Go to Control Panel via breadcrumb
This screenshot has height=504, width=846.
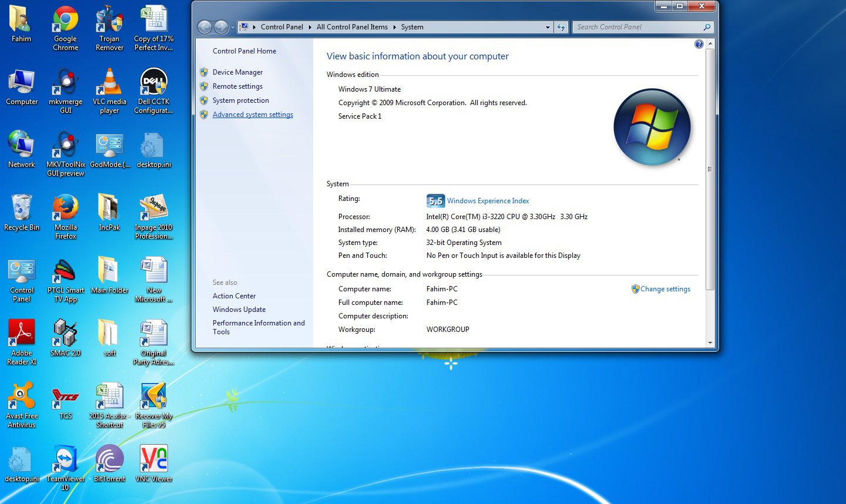click(x=281, y=27)
